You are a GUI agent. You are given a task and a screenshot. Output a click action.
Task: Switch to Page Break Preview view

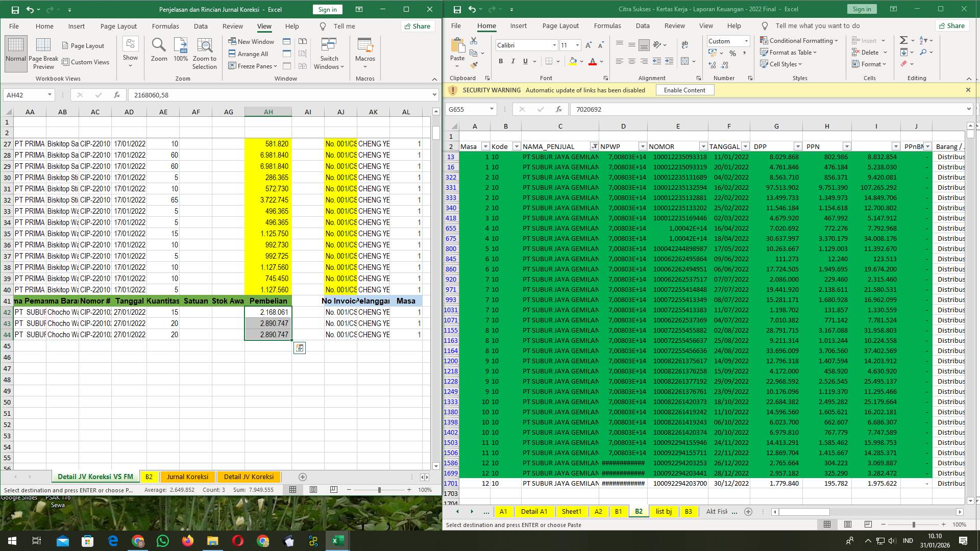tap(43, 53)
